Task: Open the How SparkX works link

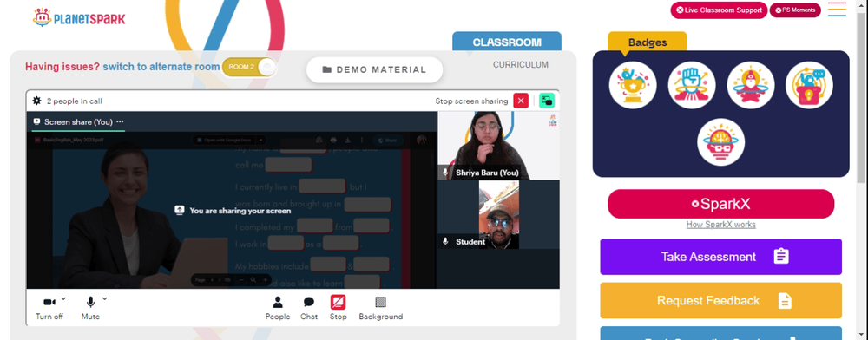Action: point(720,225)
